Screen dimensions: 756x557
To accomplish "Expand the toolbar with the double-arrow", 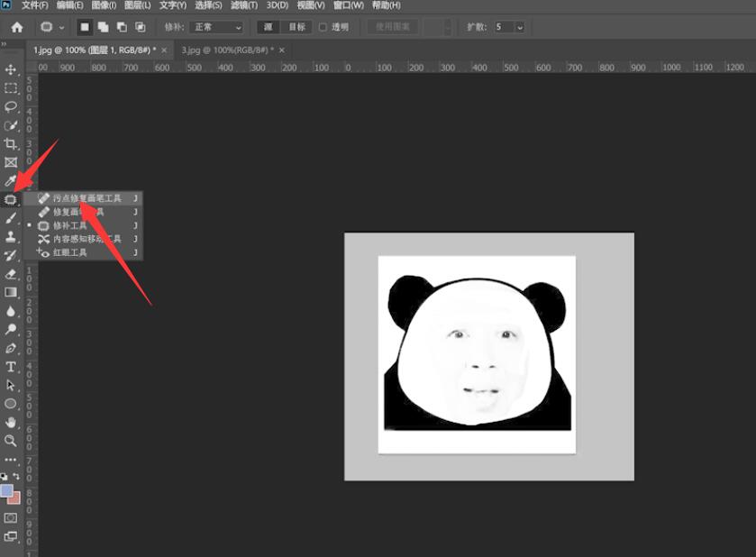I will point(4,44).
